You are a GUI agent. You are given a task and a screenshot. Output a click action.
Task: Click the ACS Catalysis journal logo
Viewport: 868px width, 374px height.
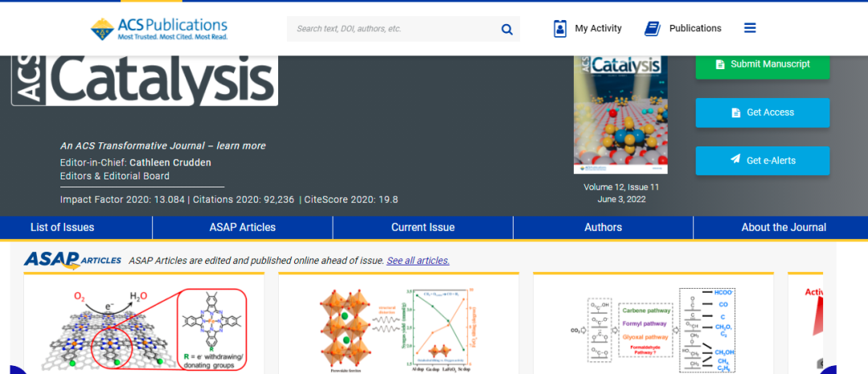(x=145, y=80)
